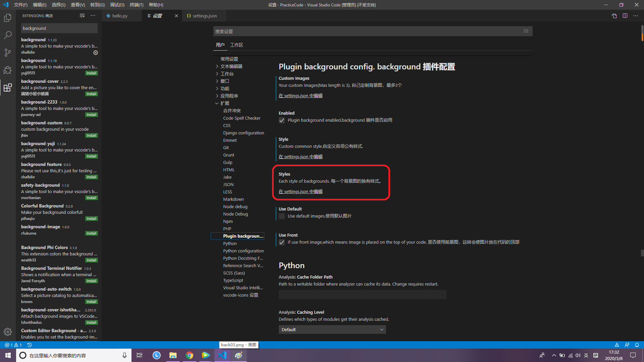This screenshot has width=644, height=362.
Task: Install Background Terminal Notifier extension
Action: coord(91,281)
